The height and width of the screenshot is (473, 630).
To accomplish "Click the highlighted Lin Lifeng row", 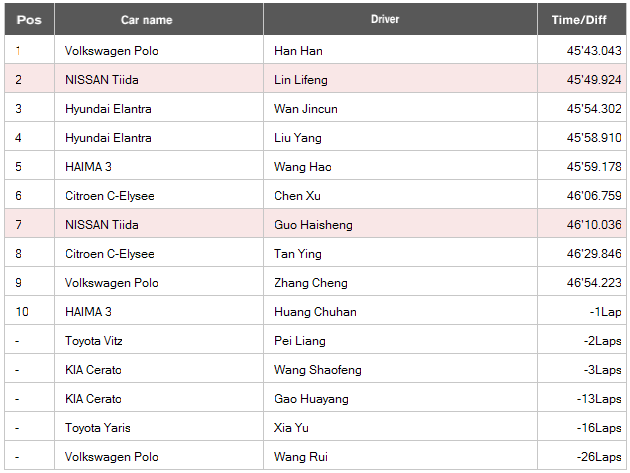I will pyautogui.click(x=315, y=80).
